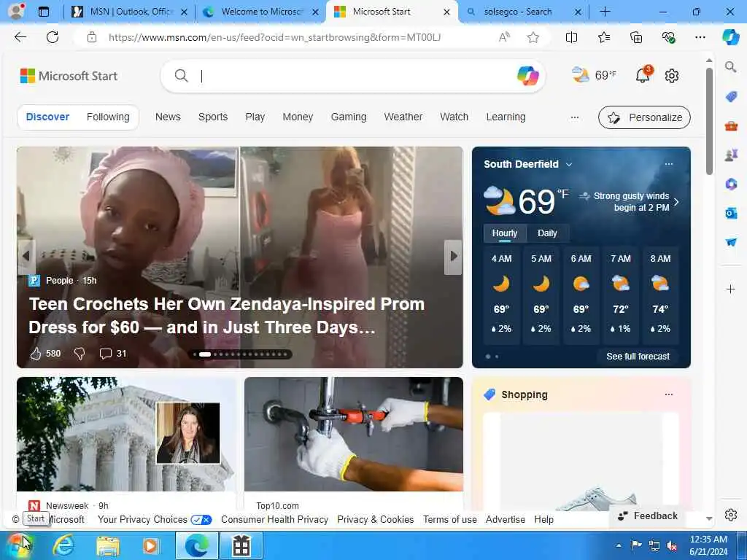Expand South Deerfield location dropdown

pos(569,164)
